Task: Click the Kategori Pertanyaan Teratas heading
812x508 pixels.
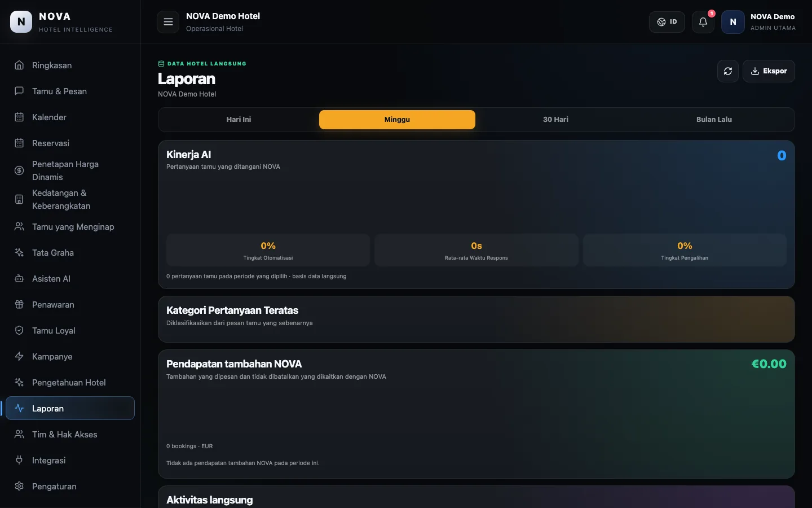Action: 232,310
